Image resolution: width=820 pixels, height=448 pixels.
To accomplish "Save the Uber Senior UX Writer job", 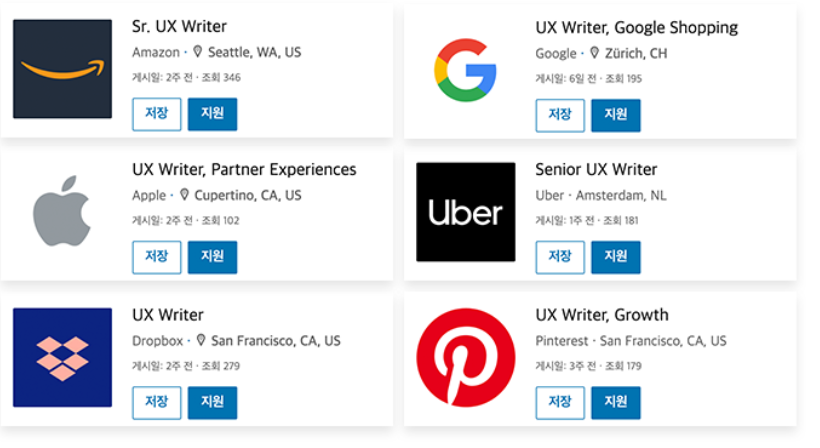I will (x=560, y=257).
